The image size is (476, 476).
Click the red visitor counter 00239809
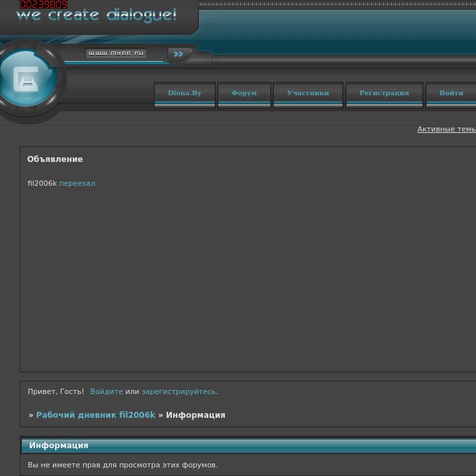tap(44, 4)
